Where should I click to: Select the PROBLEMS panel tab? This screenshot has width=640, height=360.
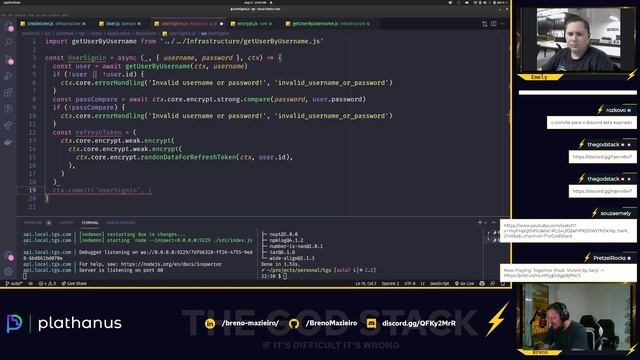33,223
